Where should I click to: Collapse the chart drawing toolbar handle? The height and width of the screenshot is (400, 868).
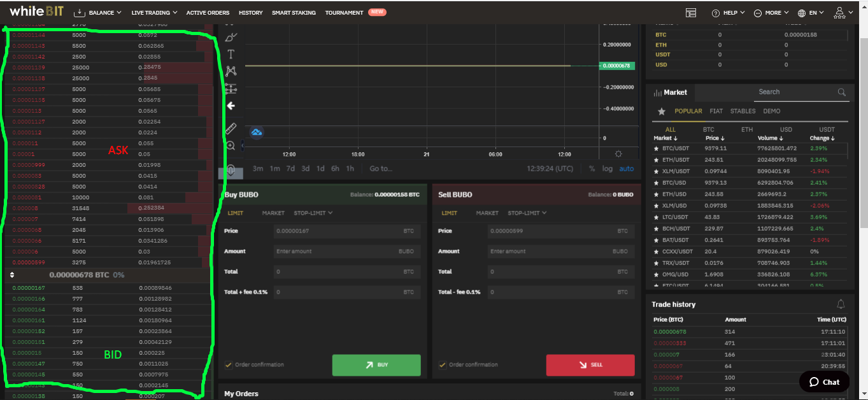[x=243, y=146]
